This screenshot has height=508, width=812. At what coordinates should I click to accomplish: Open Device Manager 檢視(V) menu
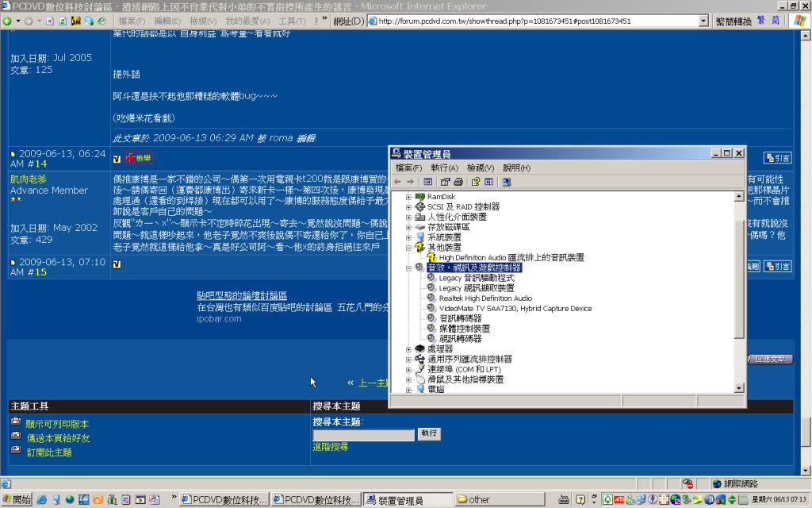pyautogui.click(x=480, y=168)
